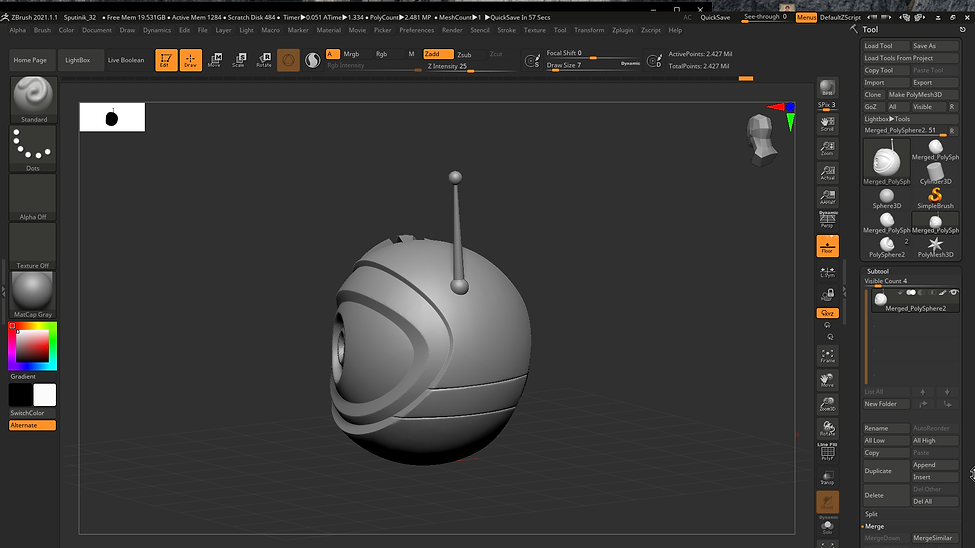The image size is (975, 548).
Task: Open the Stroke menu
Action: [506, 30]
